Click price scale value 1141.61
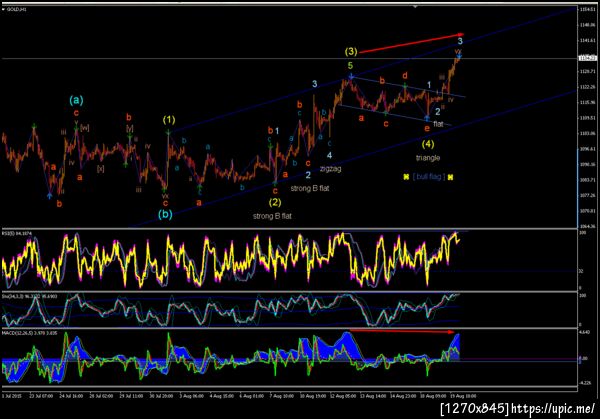The image size is (600, 419). (588, 40)
